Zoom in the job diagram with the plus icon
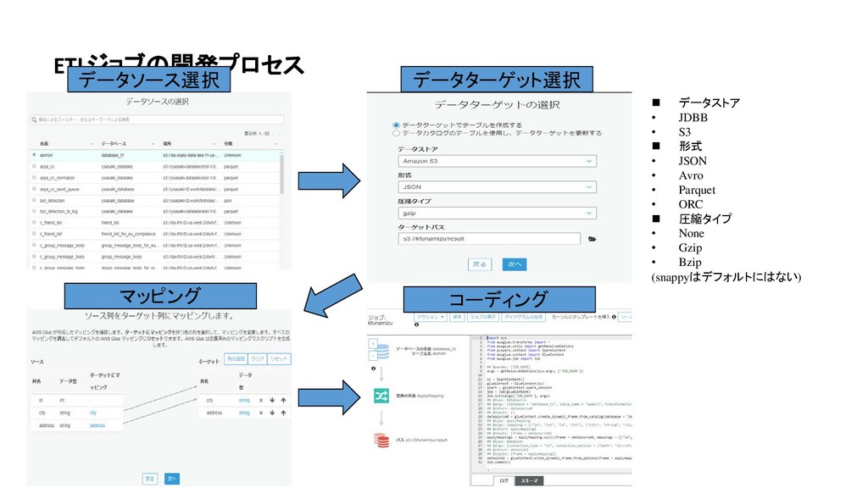This screenshot has height=488, width=868. click(373, 344)
